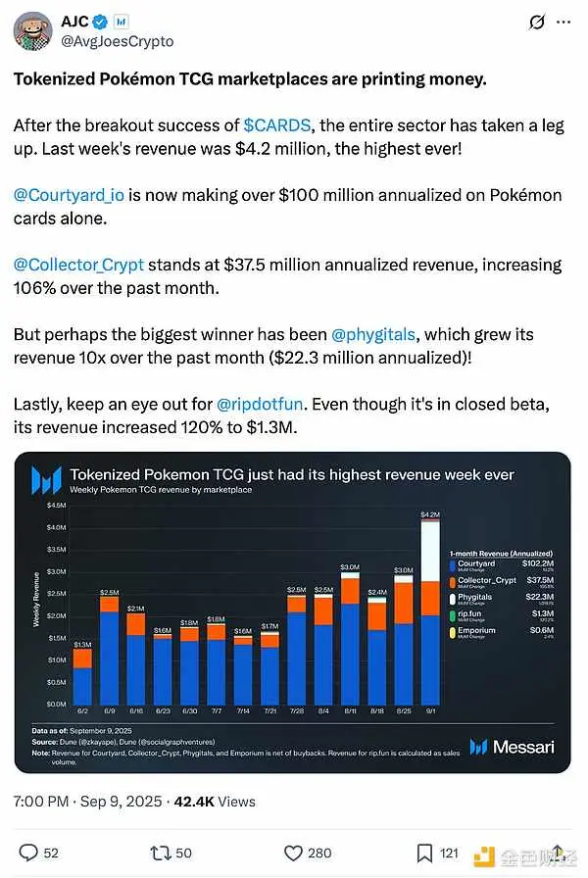Click the @AvgJoesCrypto handle
The image size is (588, 878).
point(117,41)
